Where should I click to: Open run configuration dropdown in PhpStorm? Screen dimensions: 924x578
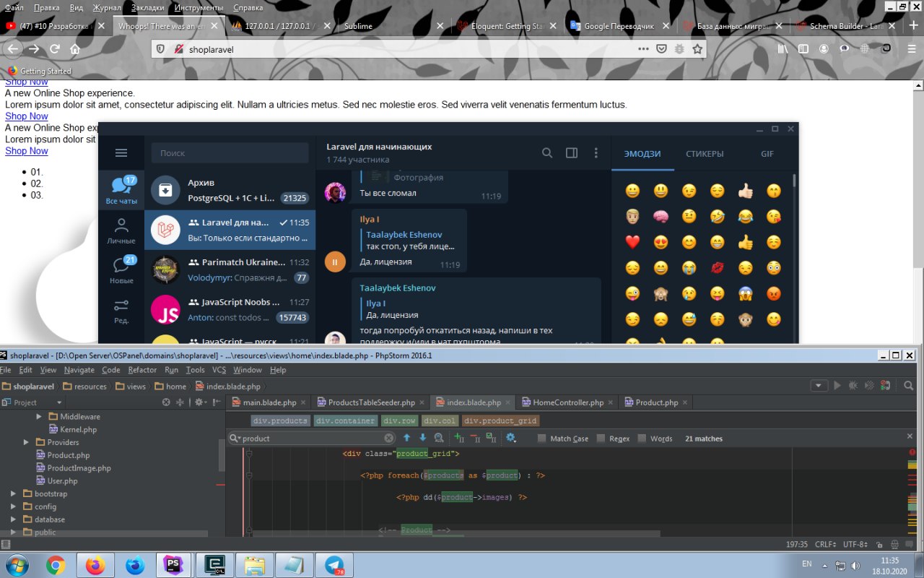click(x=818, y=386)
